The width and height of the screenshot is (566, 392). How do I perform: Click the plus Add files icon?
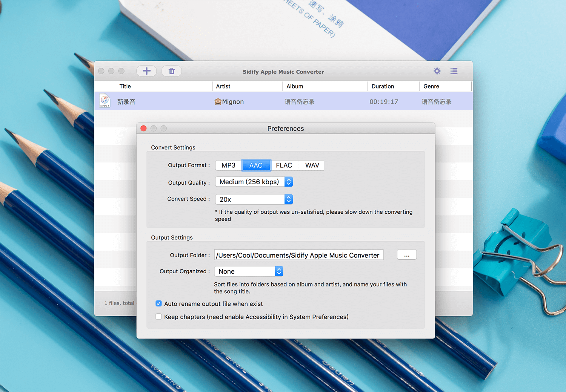coord(146,71)
